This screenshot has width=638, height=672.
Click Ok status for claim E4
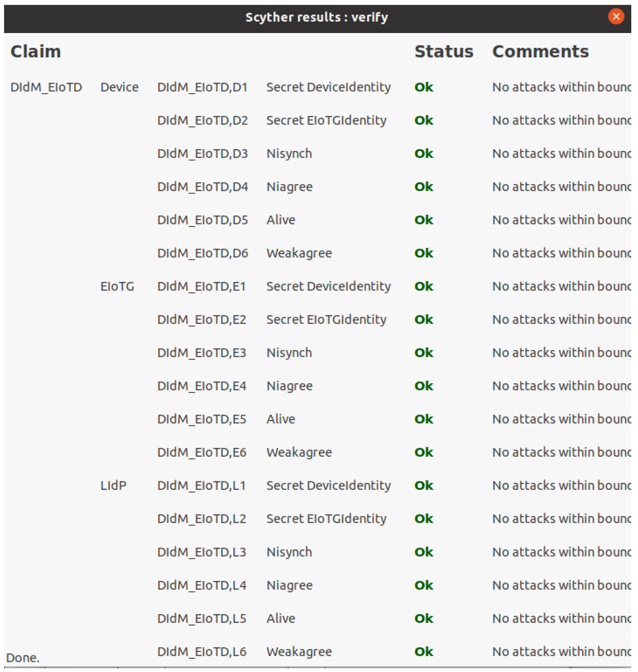(x=423, y=386)
